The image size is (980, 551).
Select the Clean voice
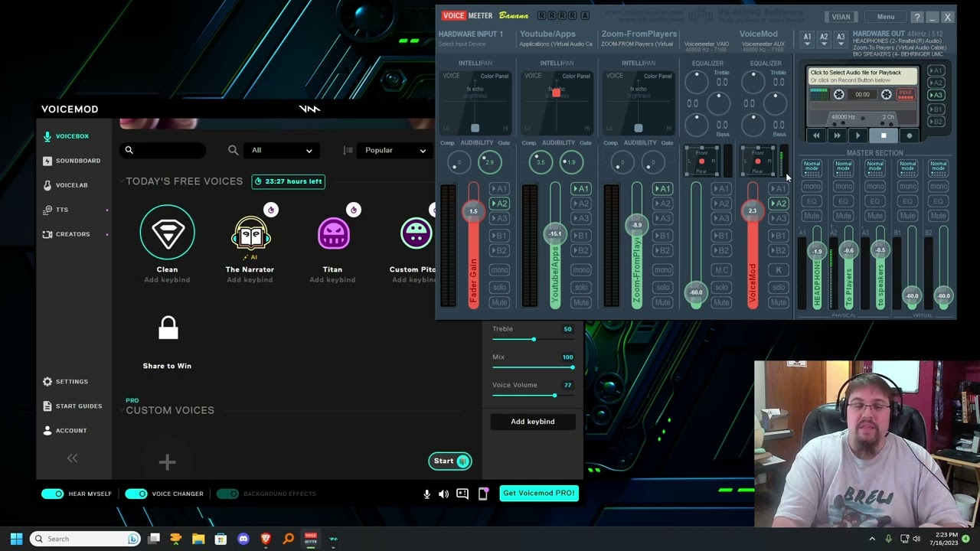point(167,233)
